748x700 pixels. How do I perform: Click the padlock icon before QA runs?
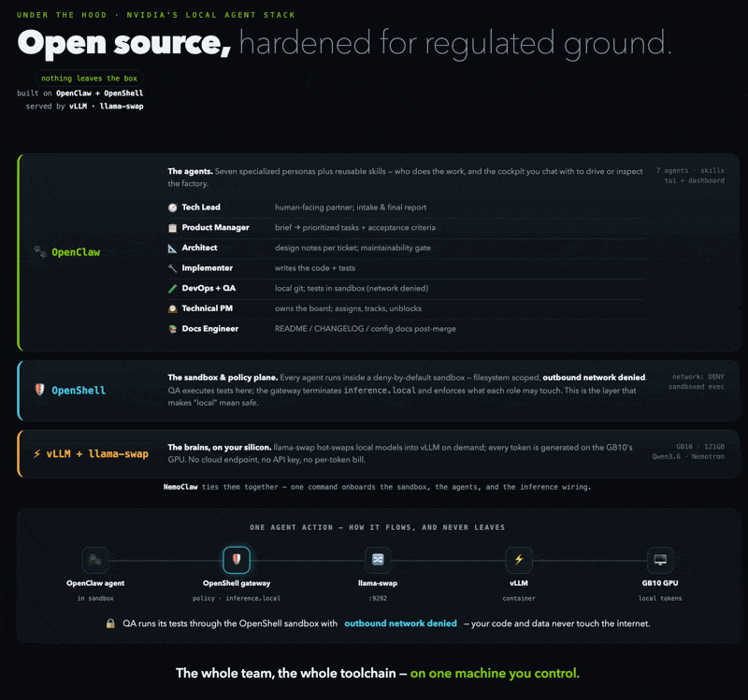coord(110,623)
